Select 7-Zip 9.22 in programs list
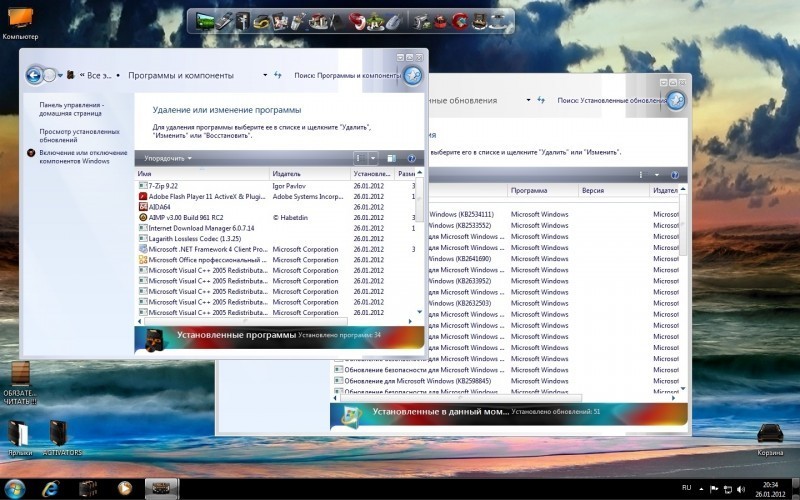 pyautogui.click(x=276, y=186)
